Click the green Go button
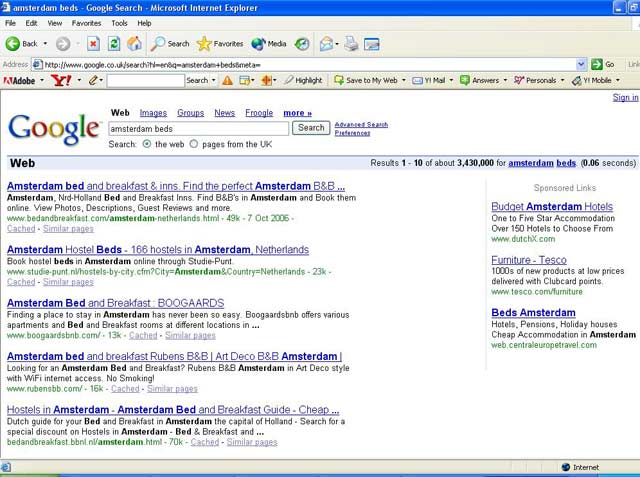This screenshot has width=640, height=477. pos(603,64)
